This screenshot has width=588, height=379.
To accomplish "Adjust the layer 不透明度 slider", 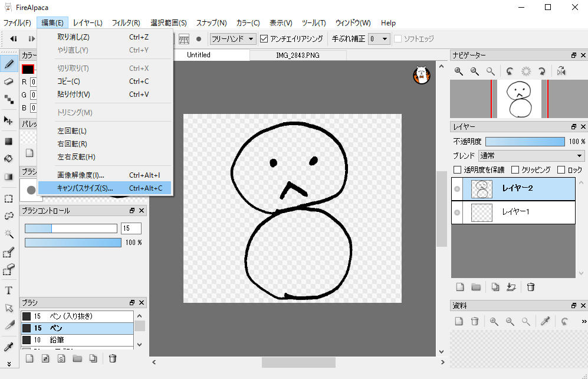I will tap(525, 142).
